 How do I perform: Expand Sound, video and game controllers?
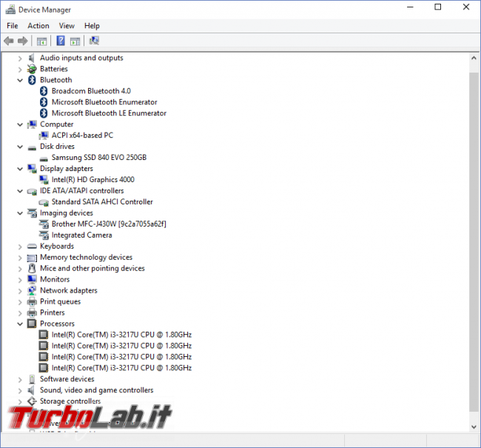coord(20,391)
